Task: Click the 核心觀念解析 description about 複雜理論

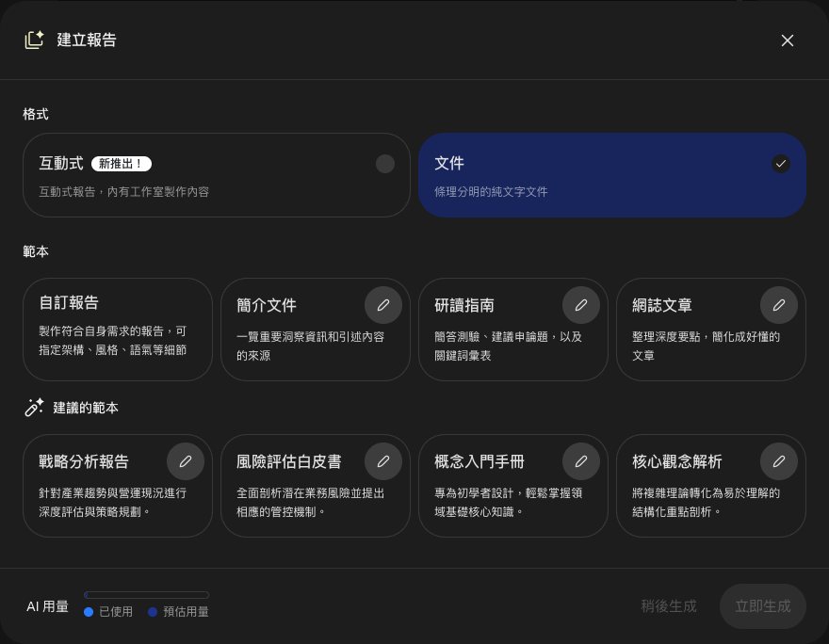Action: (706, 503)
